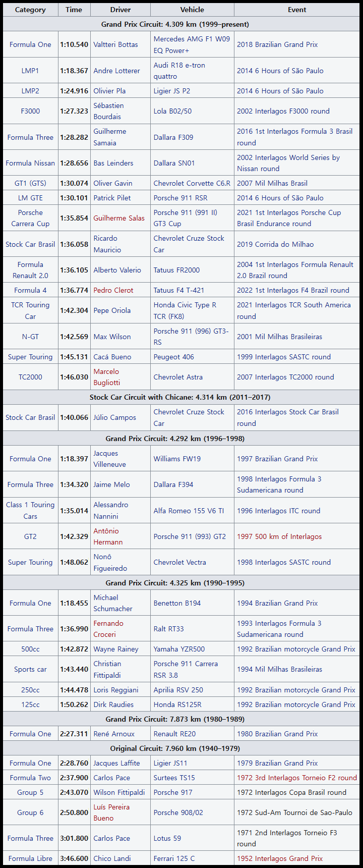The image size is (363, 868).
Task: Click the Alberto Valerio link
Action: [x=117, y=270]
